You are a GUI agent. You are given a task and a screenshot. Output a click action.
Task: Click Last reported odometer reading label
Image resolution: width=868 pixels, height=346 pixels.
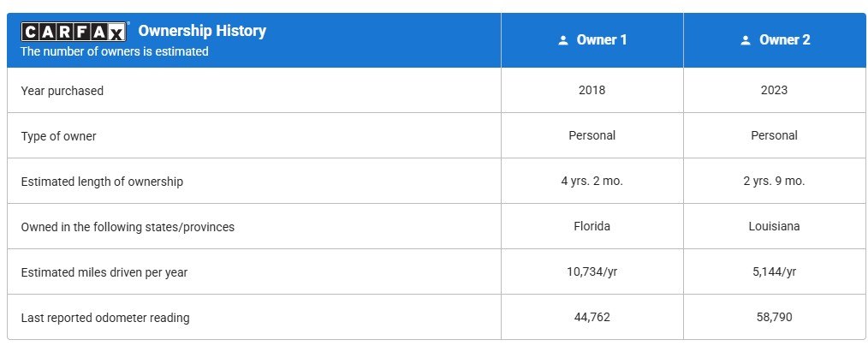tap(105, 318)
